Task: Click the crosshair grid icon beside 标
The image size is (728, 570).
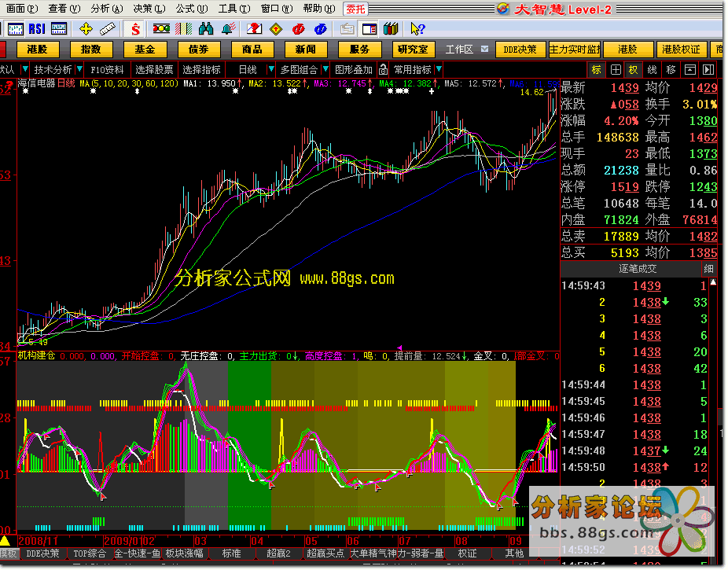Action: click(616, 70)
